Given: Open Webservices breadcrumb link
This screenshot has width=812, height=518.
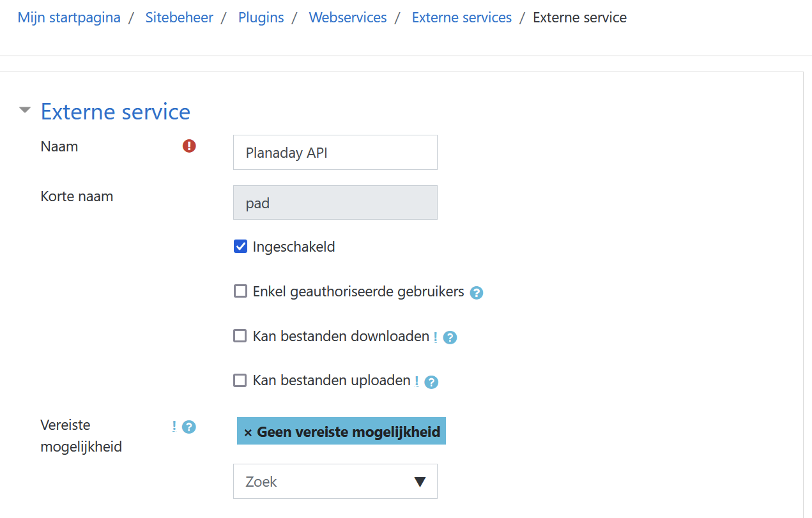Looking at the screenshot, I should [x=348, y=17].
